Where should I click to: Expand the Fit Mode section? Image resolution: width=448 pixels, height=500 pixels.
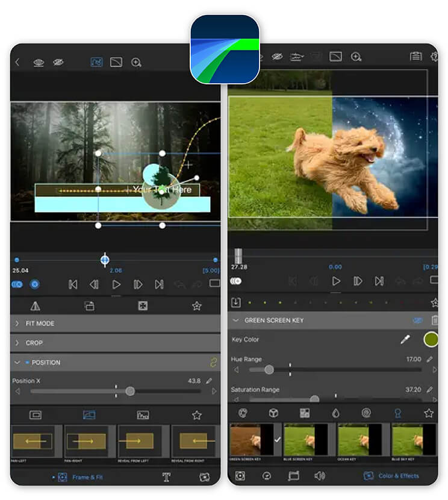pos(17,323)
